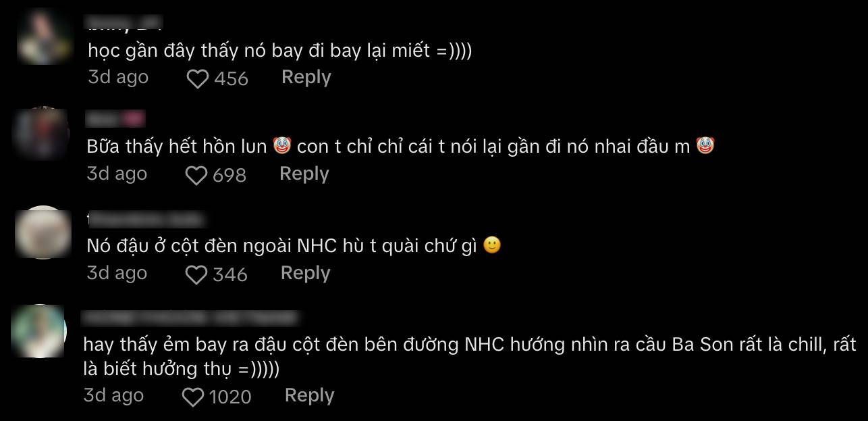
Task: Reply to the 'Bữa thấy hết hồn lun' comment
Action: pos(304,174)
